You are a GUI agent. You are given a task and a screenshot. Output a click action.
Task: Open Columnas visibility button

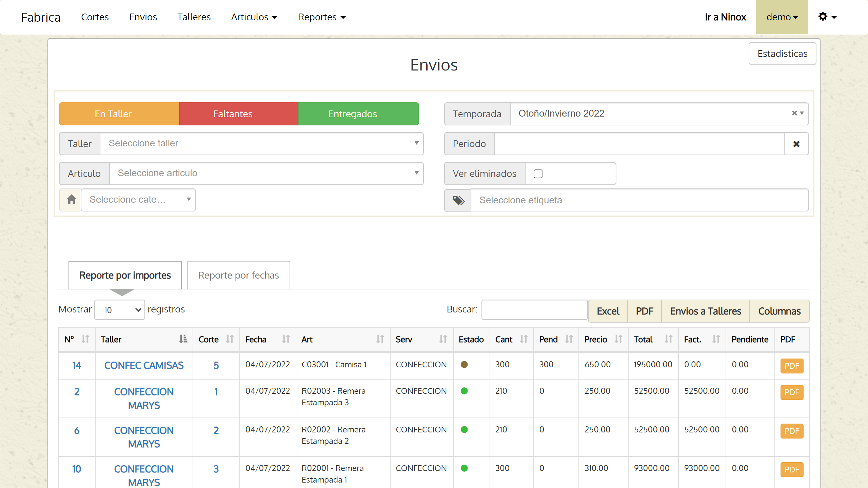[x=780, y=311]
